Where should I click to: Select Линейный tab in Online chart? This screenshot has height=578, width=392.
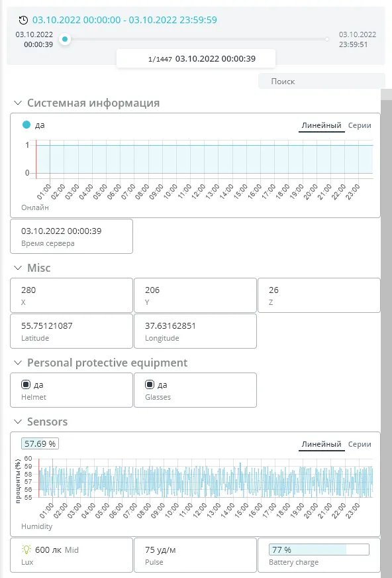(x=321, y=125)
